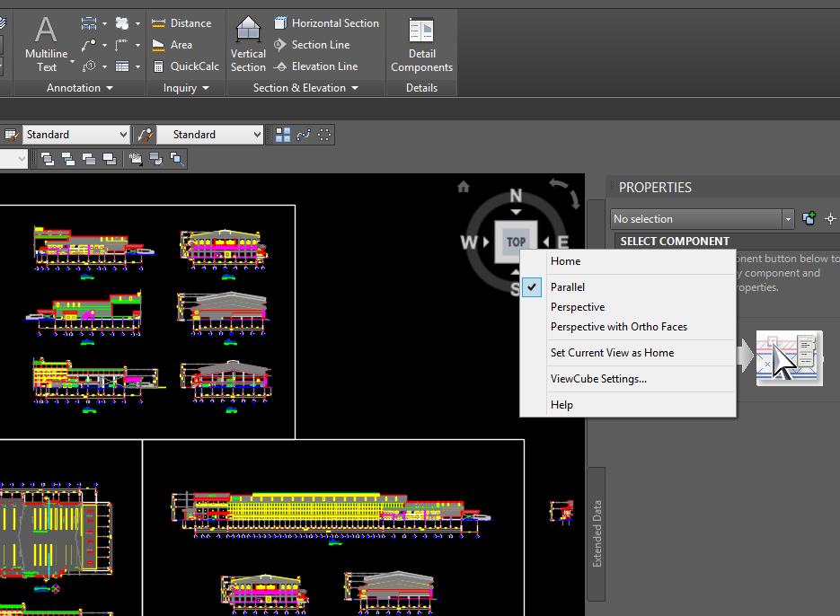Open QuickCalc calculator
The image size is (840, 616).
191,66
